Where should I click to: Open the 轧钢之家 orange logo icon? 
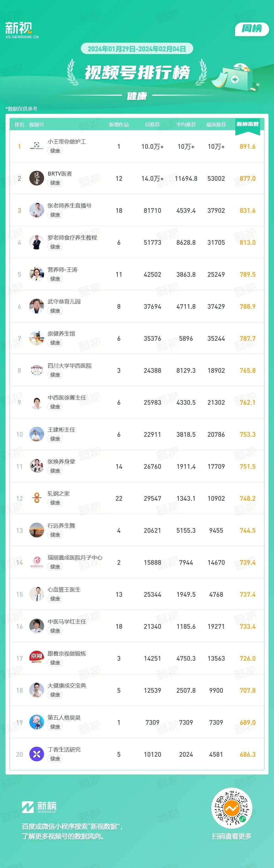pyautogui.click(x=36, y=498)
